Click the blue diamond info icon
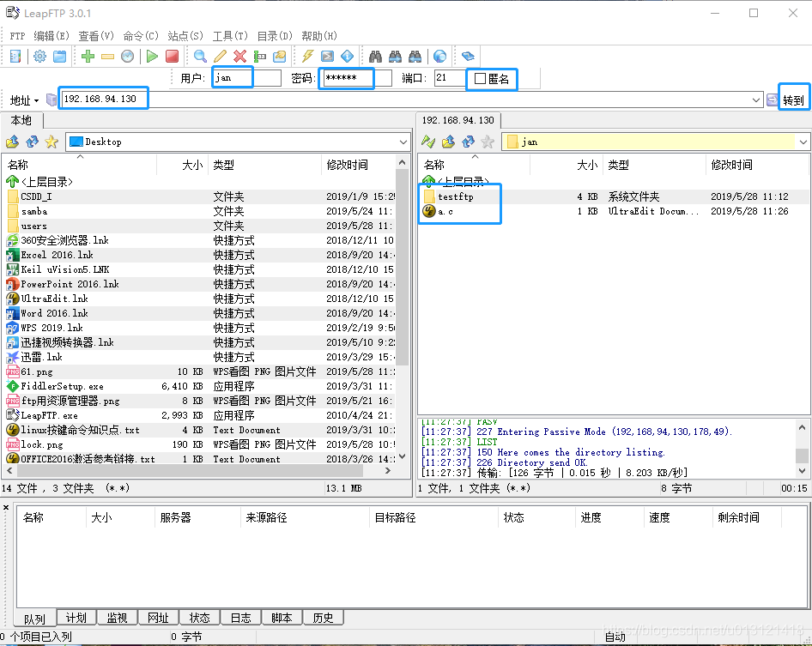This screenshot has height=646, width=812. (348, 56)
